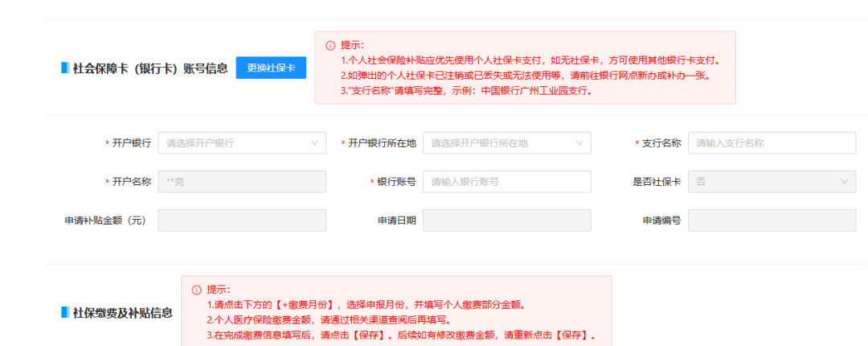Screen dimensions: 868x346
Task: Click the chevron arrow in 是否社保卡 select
Action: (844, 182)
